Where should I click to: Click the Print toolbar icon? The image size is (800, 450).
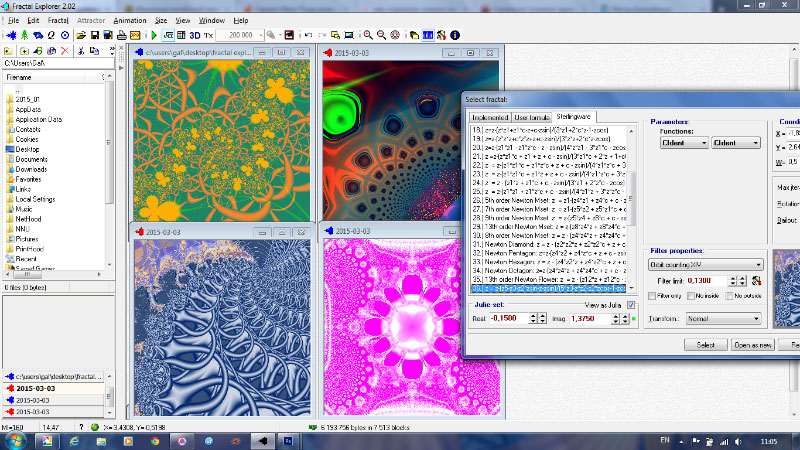pos(121,35)
